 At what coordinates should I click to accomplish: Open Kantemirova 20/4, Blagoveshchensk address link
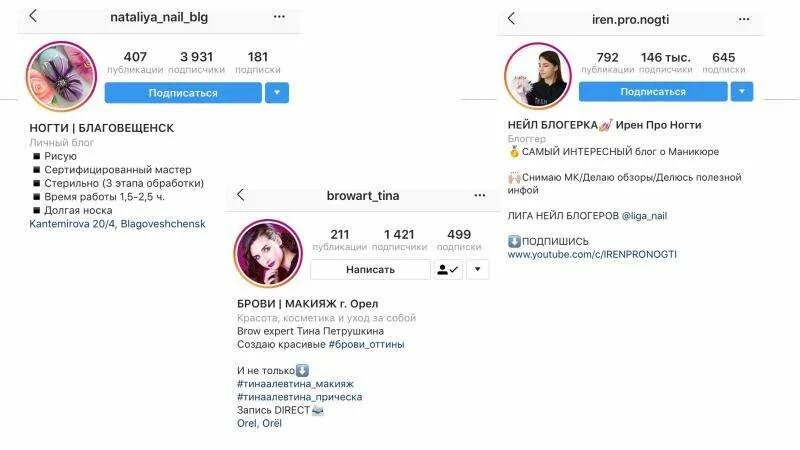[117, 224]
